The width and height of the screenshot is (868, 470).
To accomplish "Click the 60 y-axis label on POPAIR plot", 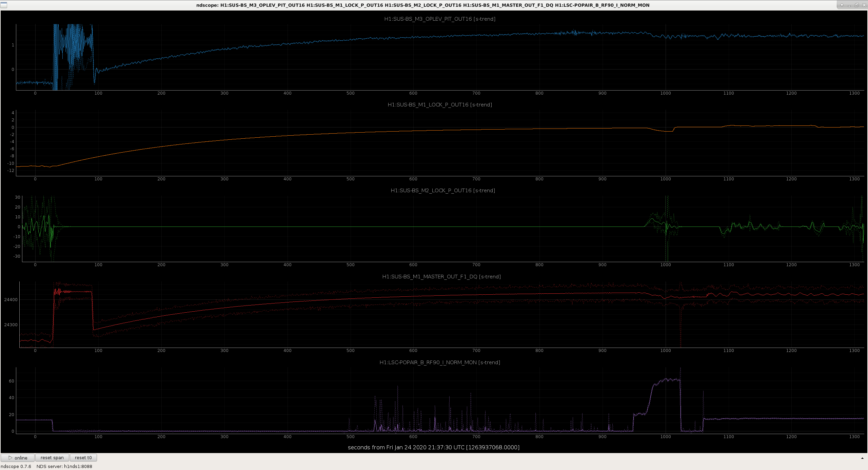I will point(12,381).
